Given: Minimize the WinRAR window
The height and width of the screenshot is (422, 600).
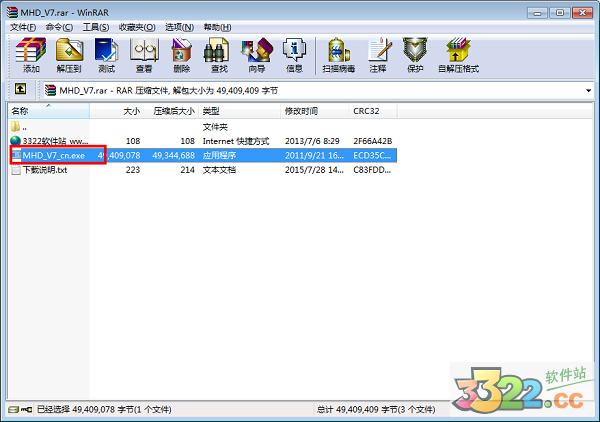Looking at the screenshot, I should point(537,13).
